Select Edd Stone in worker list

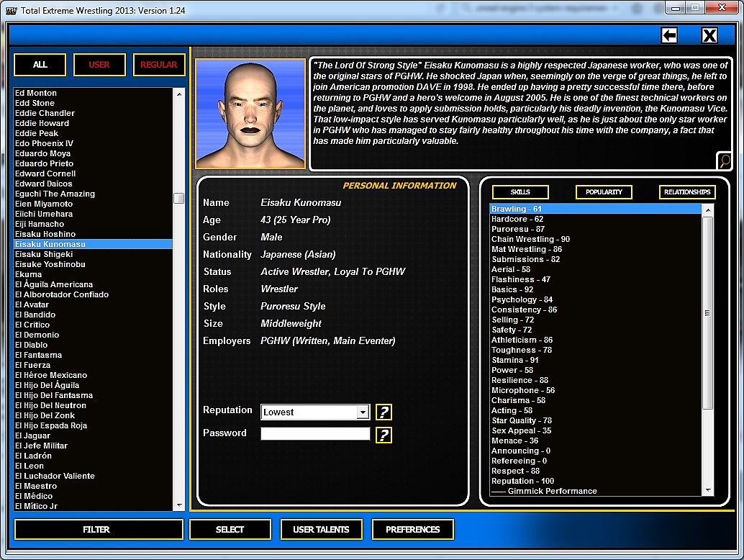(x=93, y=103)
